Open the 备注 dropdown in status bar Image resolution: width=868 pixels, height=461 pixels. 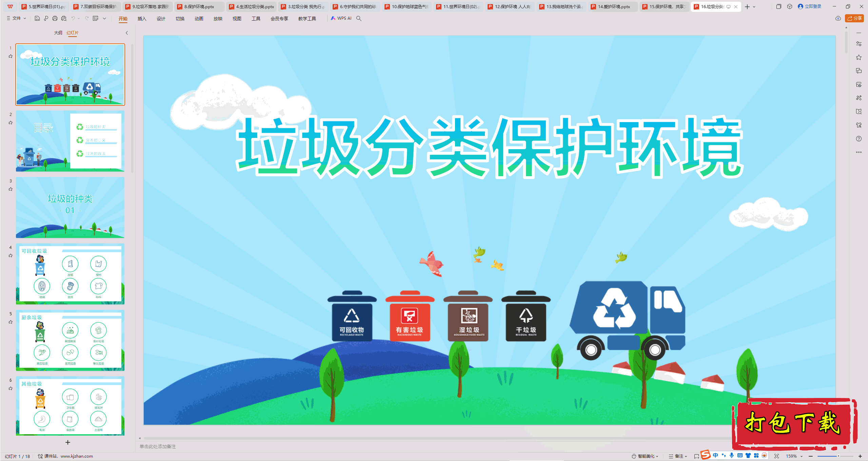click(678, 456)
